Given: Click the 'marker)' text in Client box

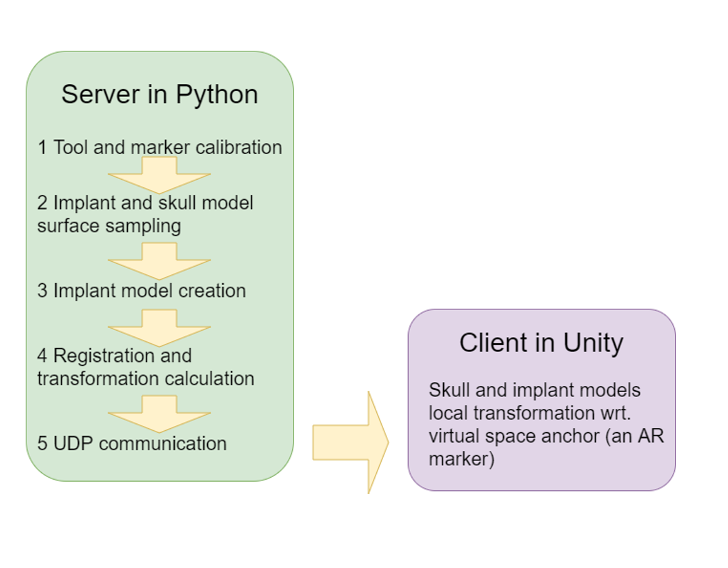Looking at the screenshot, I should point(461,459).
